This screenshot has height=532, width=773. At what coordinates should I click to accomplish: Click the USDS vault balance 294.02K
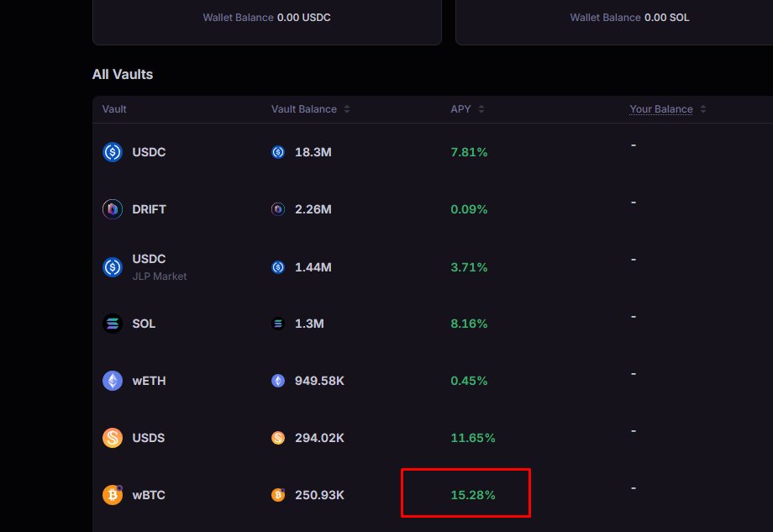tap(319, 438)
